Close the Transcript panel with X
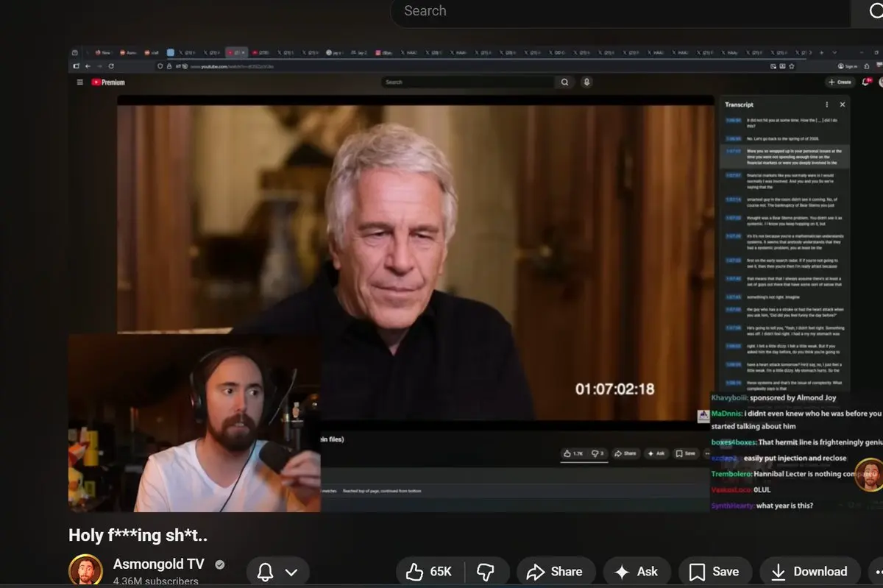883x588 pixels. [843, 105]
